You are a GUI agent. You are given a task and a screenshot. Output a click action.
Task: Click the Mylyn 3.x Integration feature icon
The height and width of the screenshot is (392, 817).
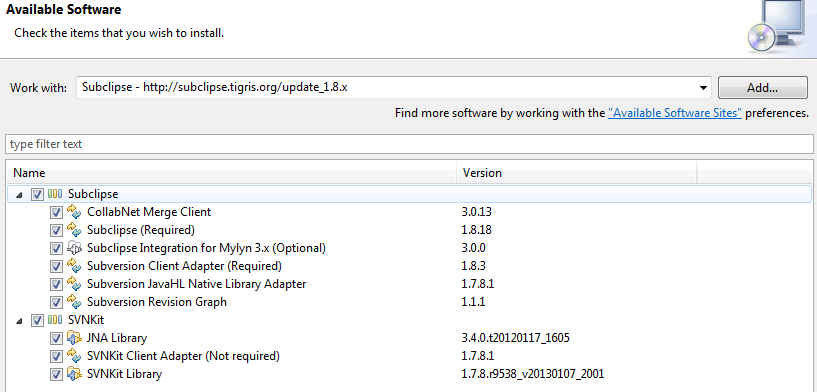75,248
